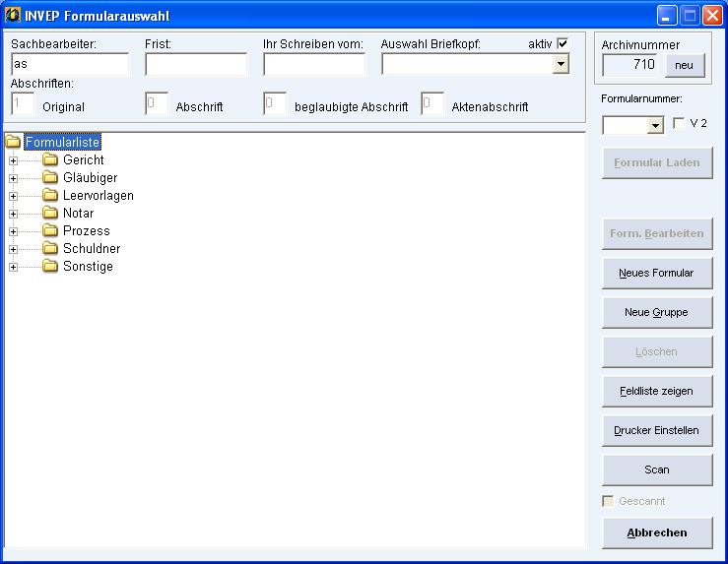Select the Leervorlagen folder icon
This screenshot has height=564, width=728.
(x=50, y=196)
